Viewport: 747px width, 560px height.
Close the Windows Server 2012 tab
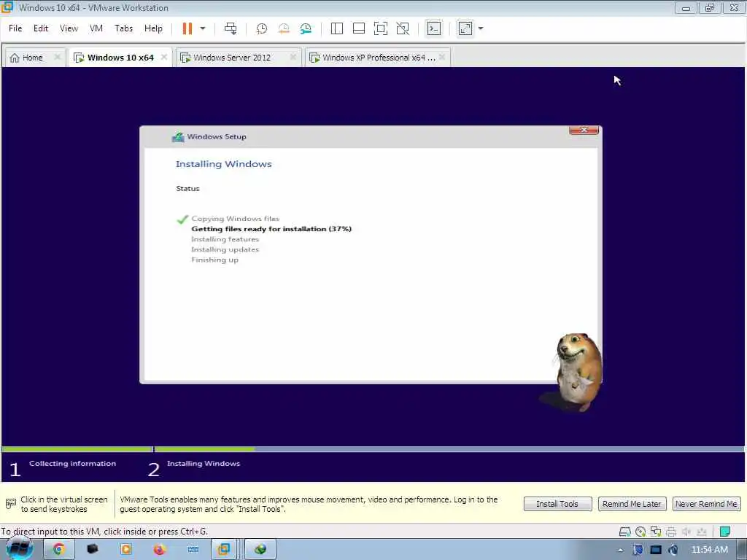(x=293, y=57)
